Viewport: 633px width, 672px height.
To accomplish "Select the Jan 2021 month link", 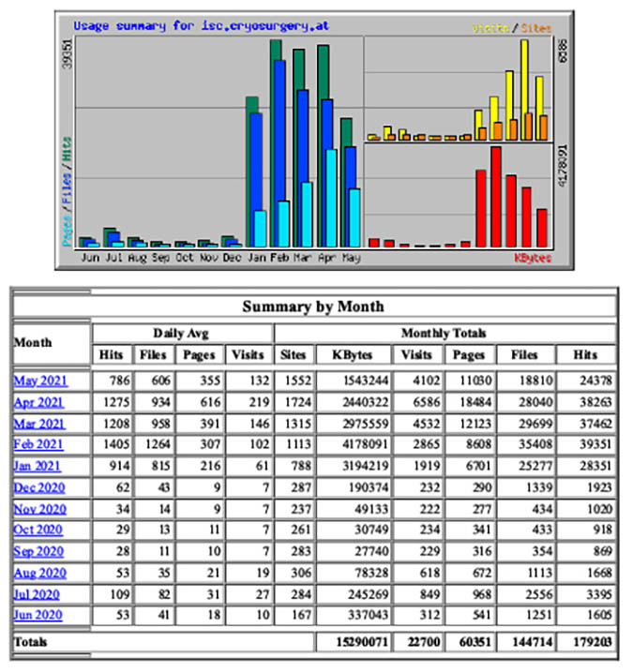I will pos(38,466).
